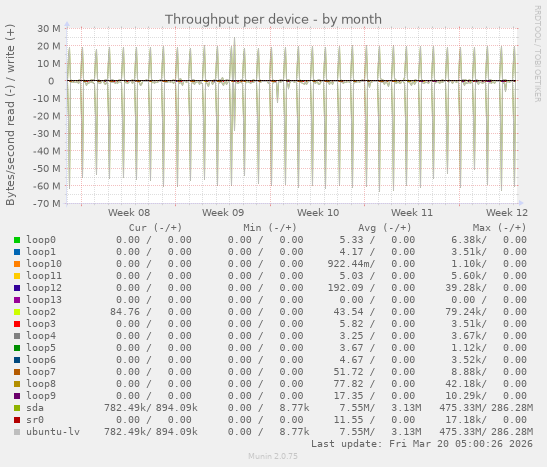Select the loop8 legend label
Screen dimensions: 547x467
tap(41, 384)
